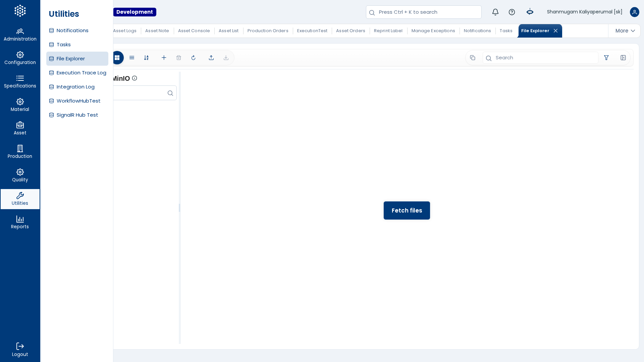Click the MinIO heading text
The image size is (644, 362).
click(x=121, y=78)
